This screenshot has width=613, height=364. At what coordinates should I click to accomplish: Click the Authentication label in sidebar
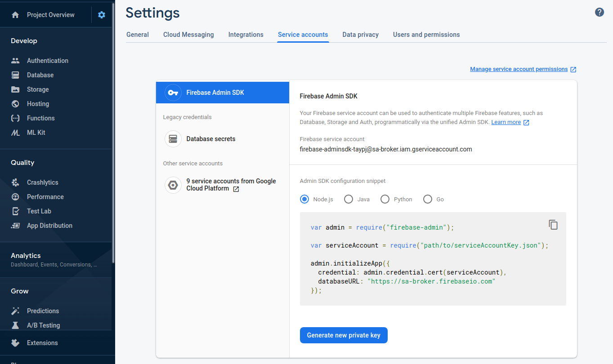pyautogui.click(x=48, y=61)
